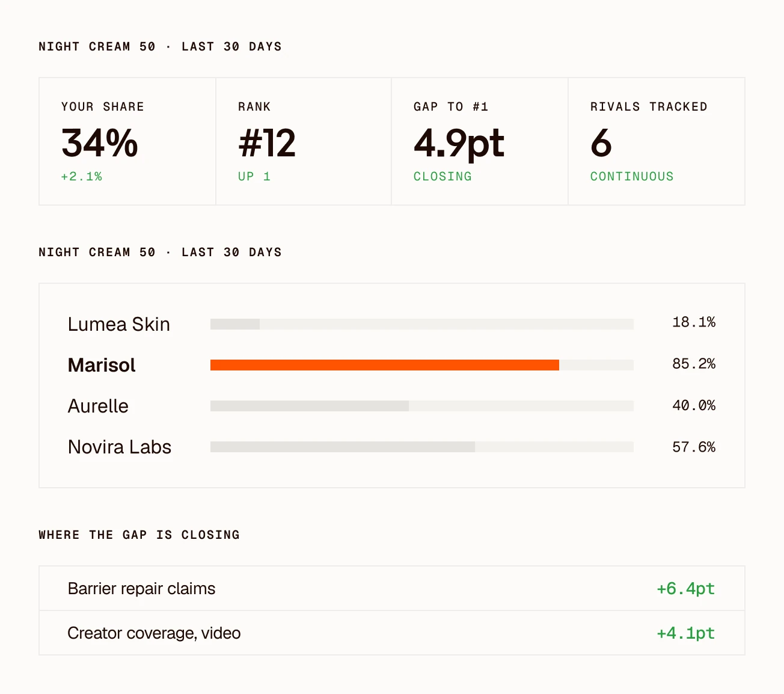Select the Marisol brand name
This screenshot has width=784, height=694.
102,365
